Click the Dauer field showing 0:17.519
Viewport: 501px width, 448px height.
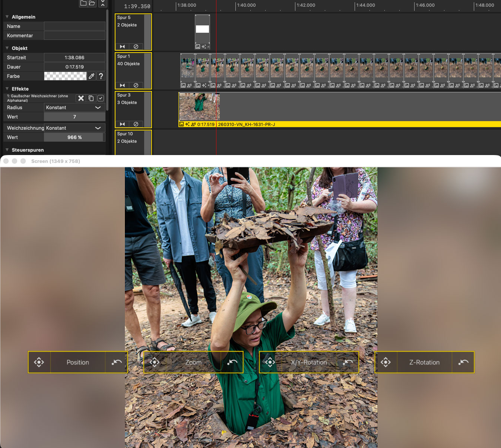pyautogui.click(x=74, y=67)
